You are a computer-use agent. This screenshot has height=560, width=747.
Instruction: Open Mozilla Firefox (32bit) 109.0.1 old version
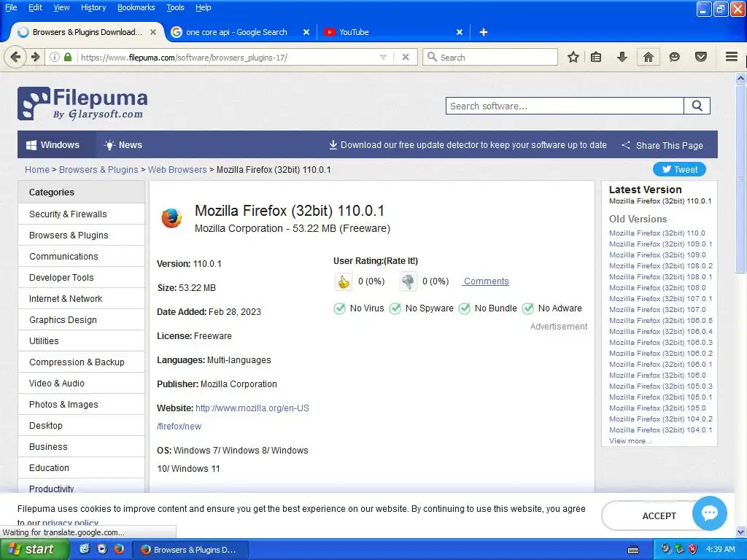coord(660,244)
